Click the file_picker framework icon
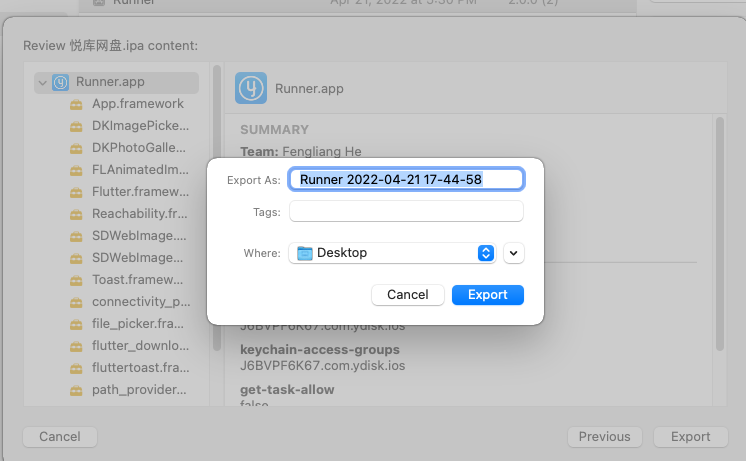Screen dimensions: 746x461 point(76,324)
